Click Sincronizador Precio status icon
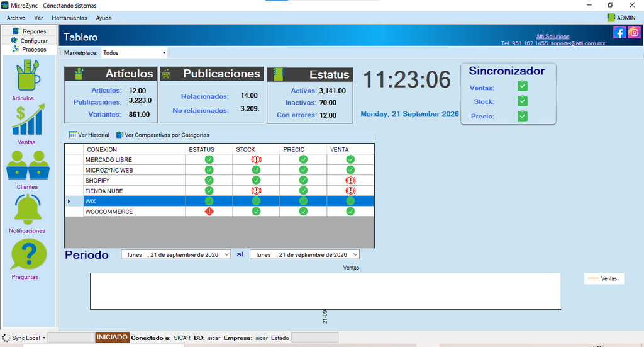This screenshot has height=347, width=644. [x=523, y=116]
